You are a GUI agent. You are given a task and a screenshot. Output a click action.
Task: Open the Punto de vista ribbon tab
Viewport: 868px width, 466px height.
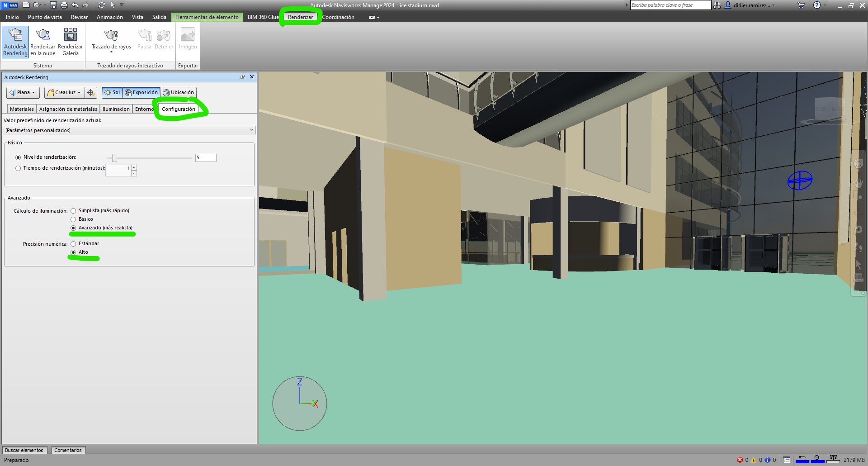click(45, 17)
